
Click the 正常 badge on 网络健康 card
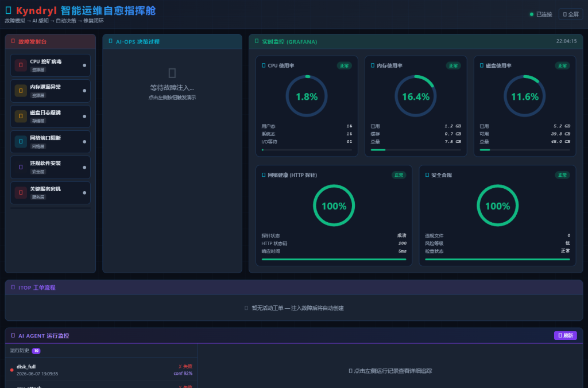(399, 175)
